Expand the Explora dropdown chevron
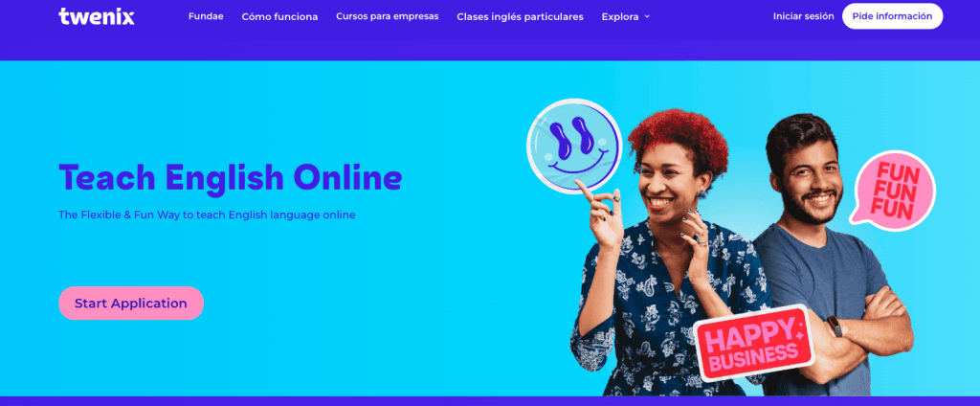 coord(647,17)
